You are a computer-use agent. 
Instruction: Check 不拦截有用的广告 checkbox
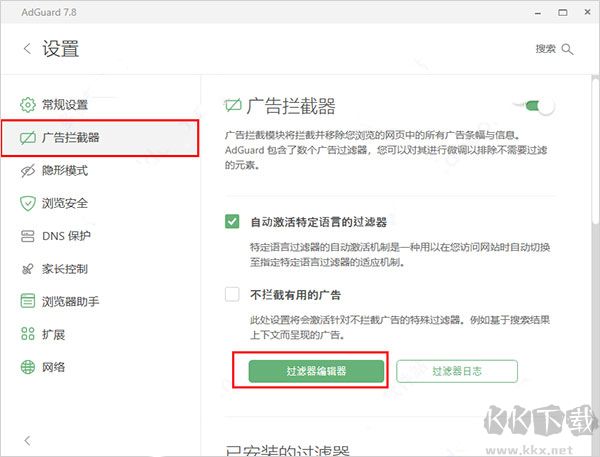(x=232, y=294)
